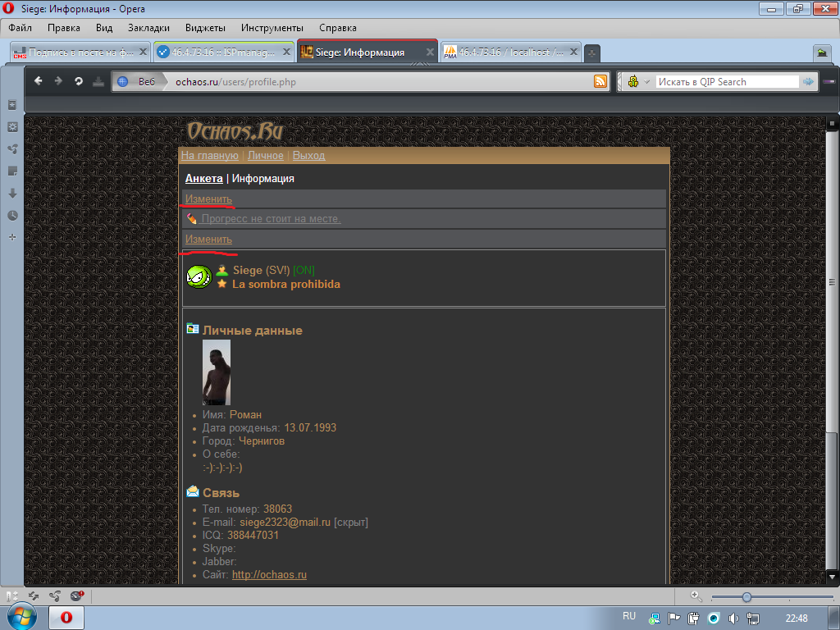840x630 pixels.
Task: Toggle the panels sidebar from the status bar
Action: (x=11, y=596)
